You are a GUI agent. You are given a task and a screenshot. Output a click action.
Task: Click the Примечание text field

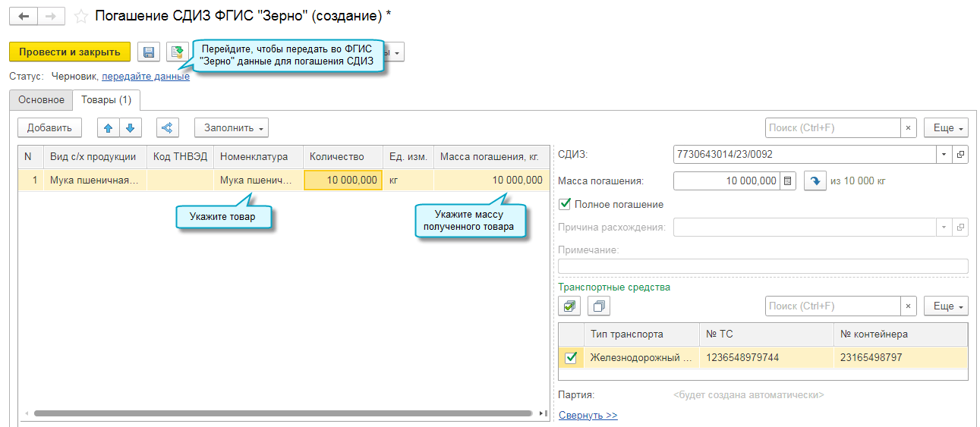763,266
